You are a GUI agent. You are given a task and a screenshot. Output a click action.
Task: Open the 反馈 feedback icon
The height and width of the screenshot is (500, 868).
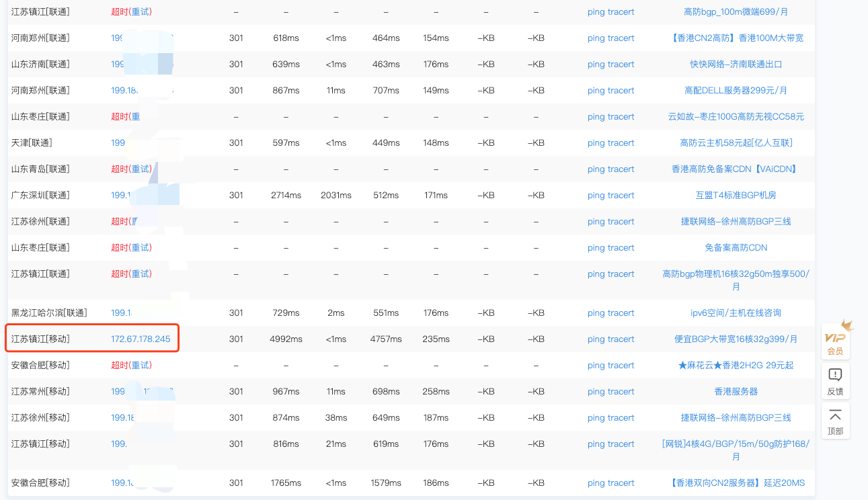835,381
